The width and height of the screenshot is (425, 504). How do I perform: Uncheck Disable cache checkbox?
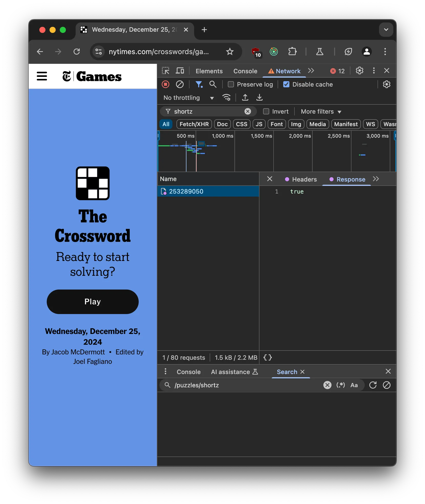point(286,84)
